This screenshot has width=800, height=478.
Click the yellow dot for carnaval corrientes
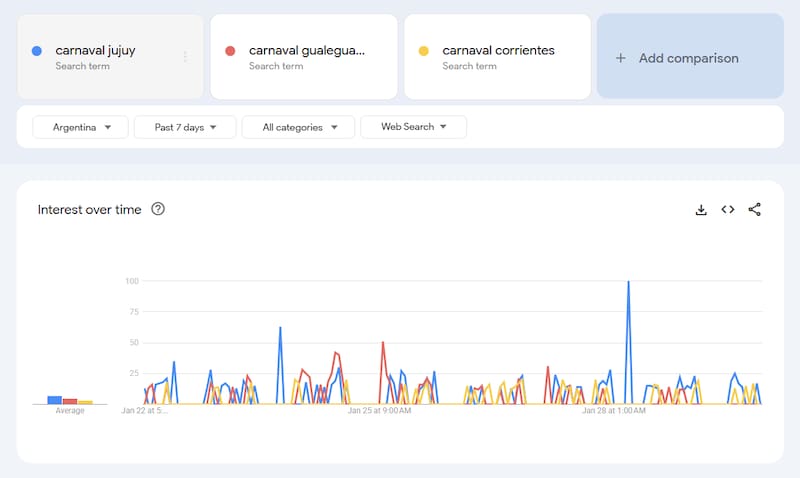(x=424, y=51)
